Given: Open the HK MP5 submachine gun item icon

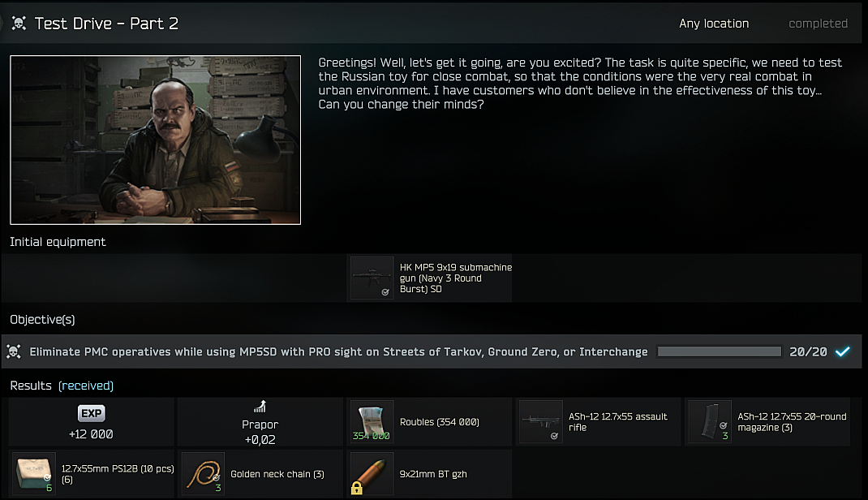Looking at the screenshot, I should [372, 278].
